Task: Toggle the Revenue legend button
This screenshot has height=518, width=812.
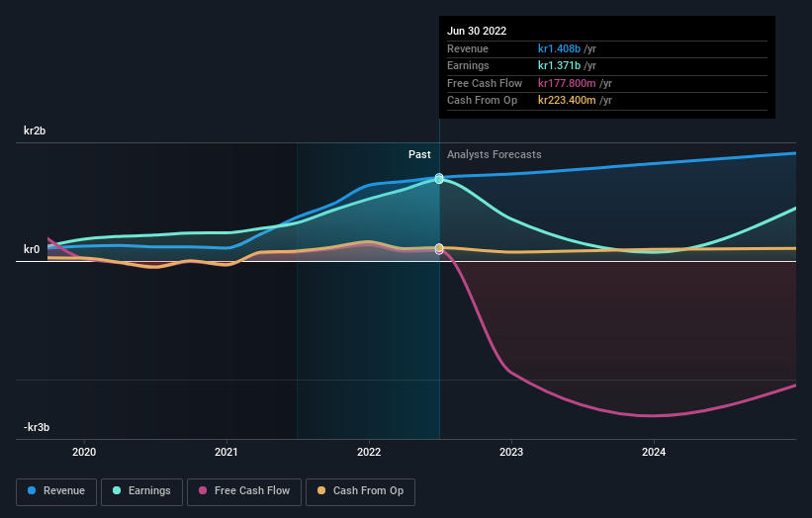Action: pos(56,491)
